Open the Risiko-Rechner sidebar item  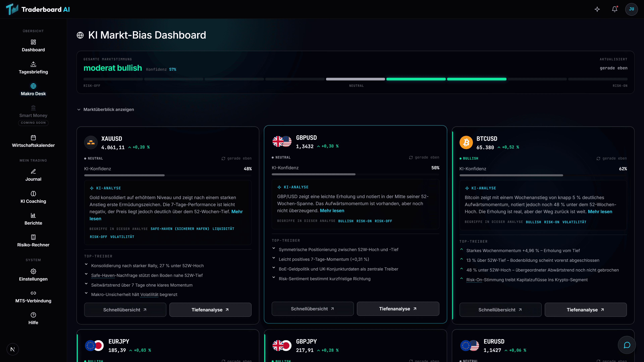(x=33, y=241)
